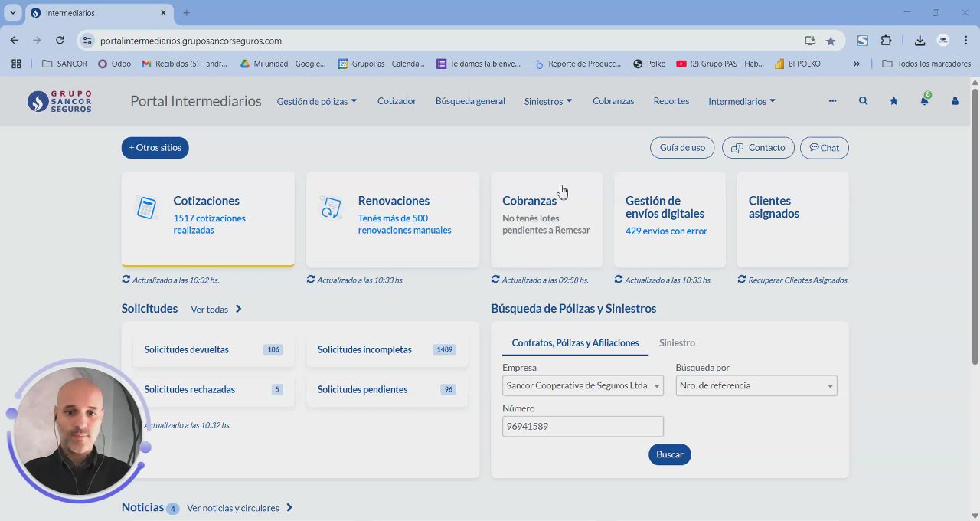Open site information icon in address bar
This screenshot has height=521, width=980.
[x=87, y=41]
